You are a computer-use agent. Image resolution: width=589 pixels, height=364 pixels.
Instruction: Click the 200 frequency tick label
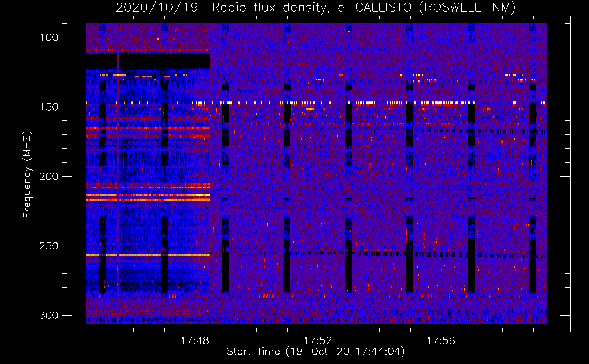49,177
